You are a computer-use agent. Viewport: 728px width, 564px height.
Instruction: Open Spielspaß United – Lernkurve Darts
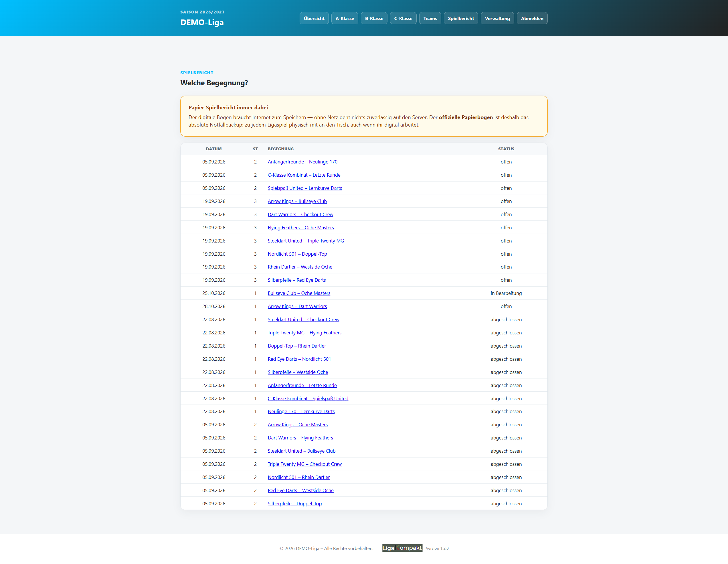click(305, 188)
